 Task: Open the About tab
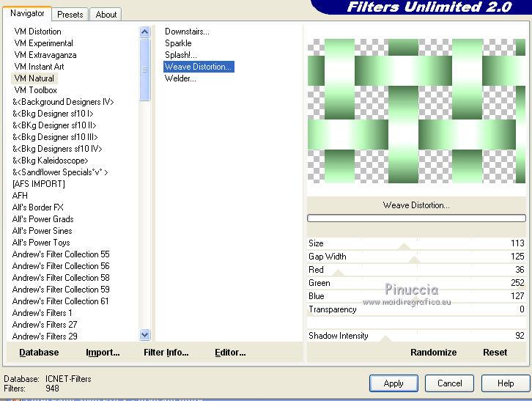click(106, 15)
